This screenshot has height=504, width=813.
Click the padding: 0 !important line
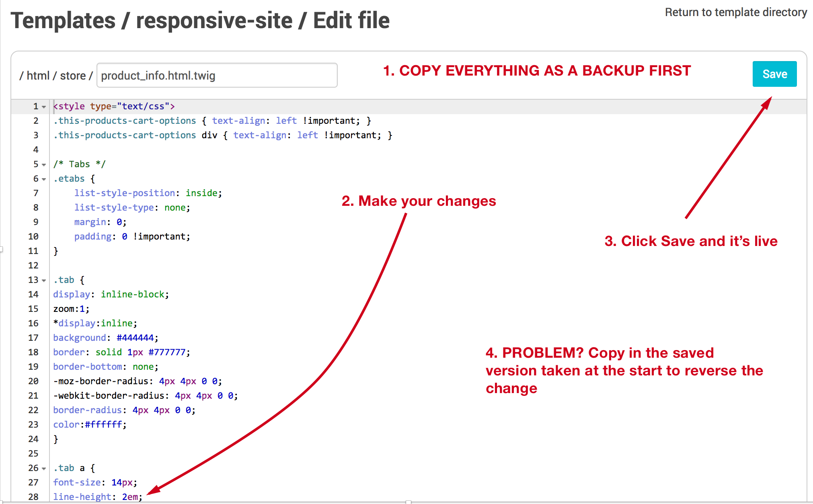tap(132, 236)
